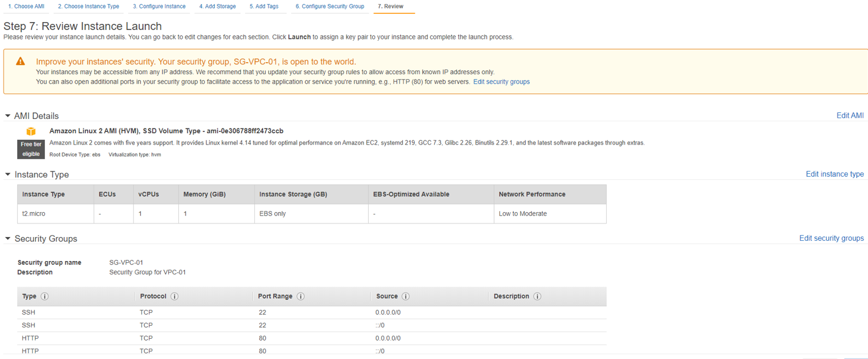
Task: Click the info icon beside Protocol header
Action: click(x=175, y=296)
